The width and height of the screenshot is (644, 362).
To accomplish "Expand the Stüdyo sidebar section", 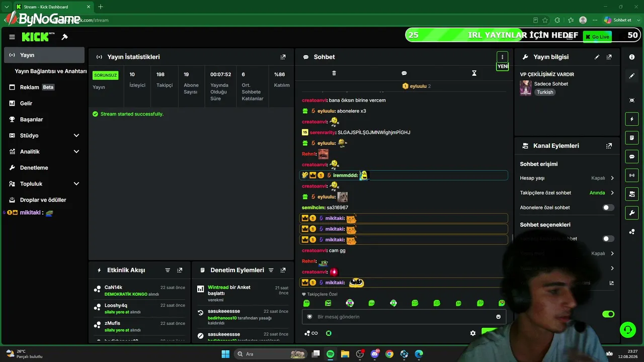I will [x=76, y=135].
